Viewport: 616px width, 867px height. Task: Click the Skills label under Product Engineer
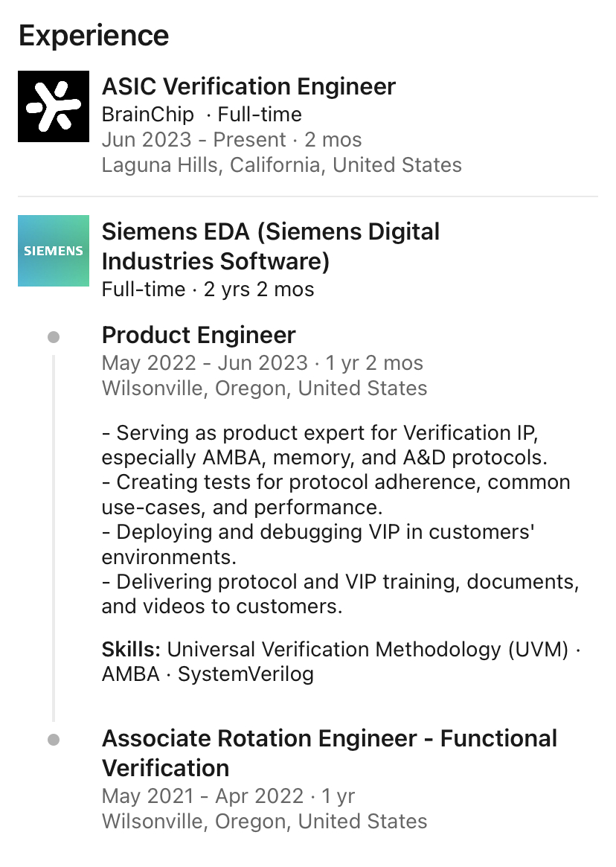pyautogui.click(x=131, y=649)
